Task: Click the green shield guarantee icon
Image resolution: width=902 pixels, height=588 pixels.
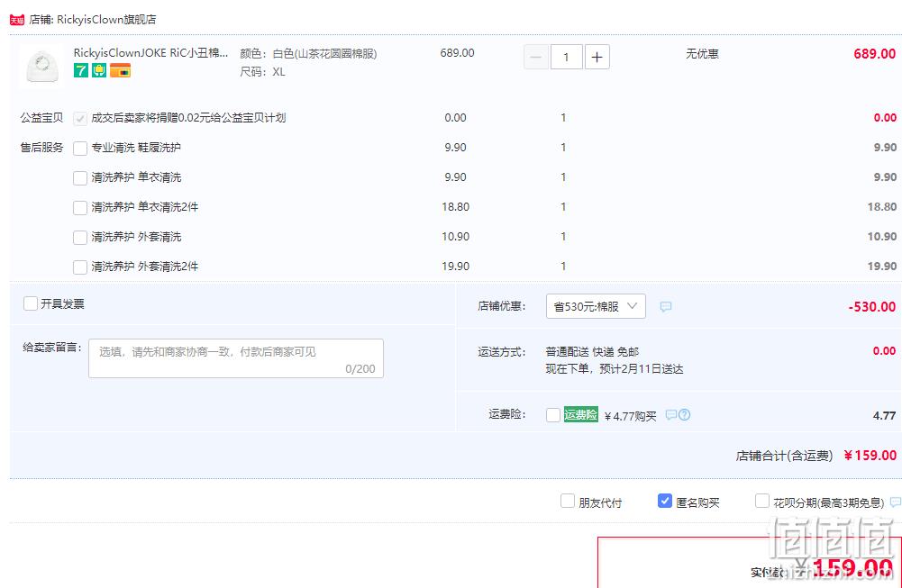Action: (99, 71)
